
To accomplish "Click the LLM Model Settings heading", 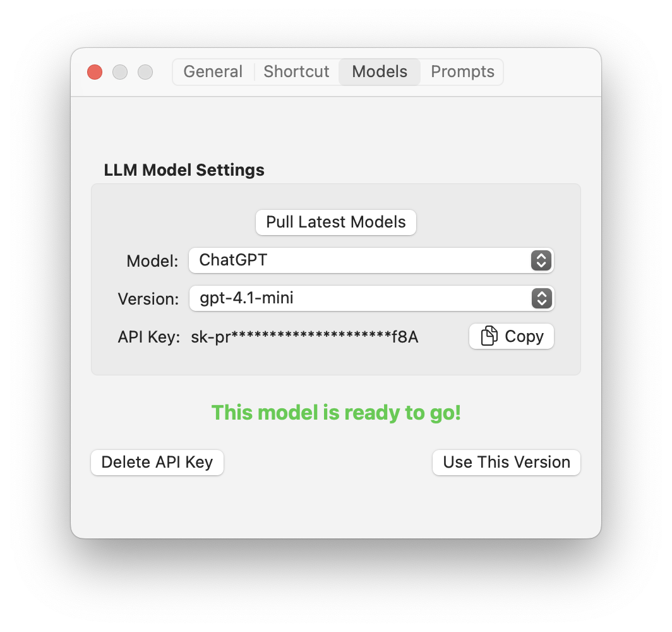I will click(x=184, y=170).
